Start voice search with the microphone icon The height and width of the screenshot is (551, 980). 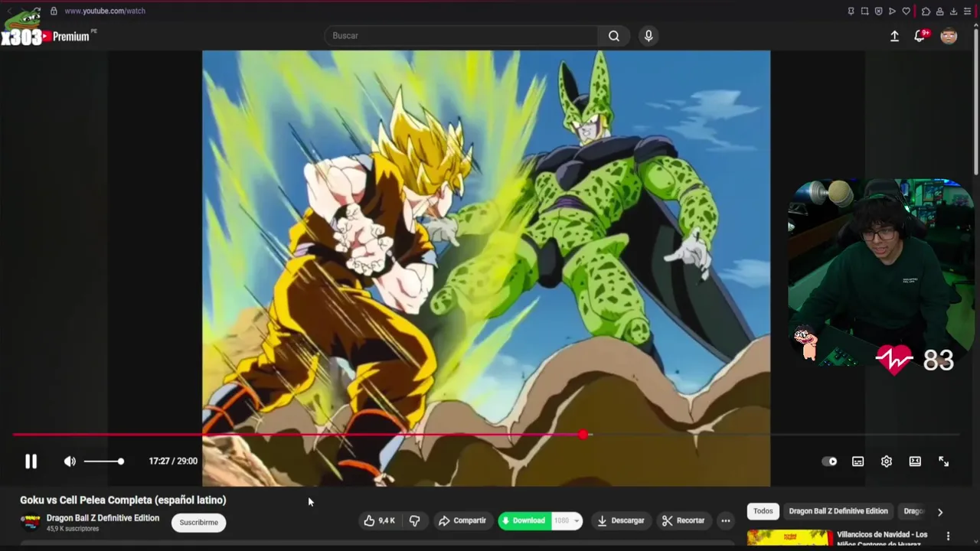[648, 36]
